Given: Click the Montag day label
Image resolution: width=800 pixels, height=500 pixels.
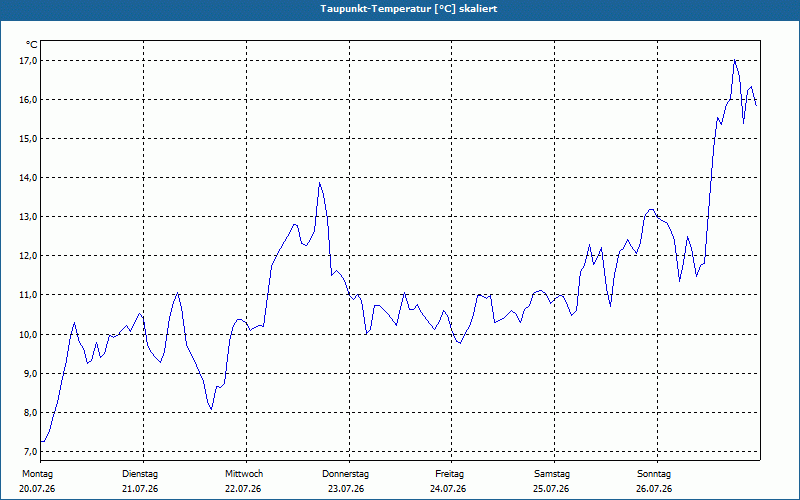Looking at the screenshot, I should coord(37,474).
